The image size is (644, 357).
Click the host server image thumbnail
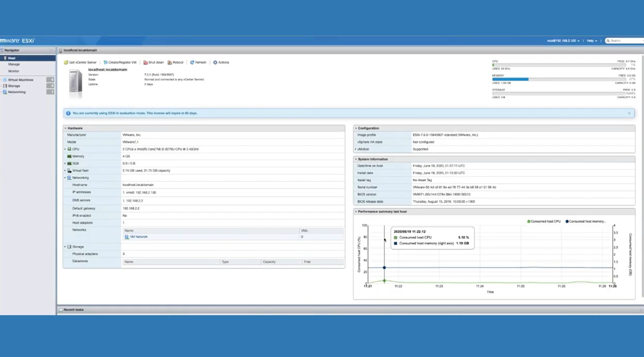[x=75, y=84]
